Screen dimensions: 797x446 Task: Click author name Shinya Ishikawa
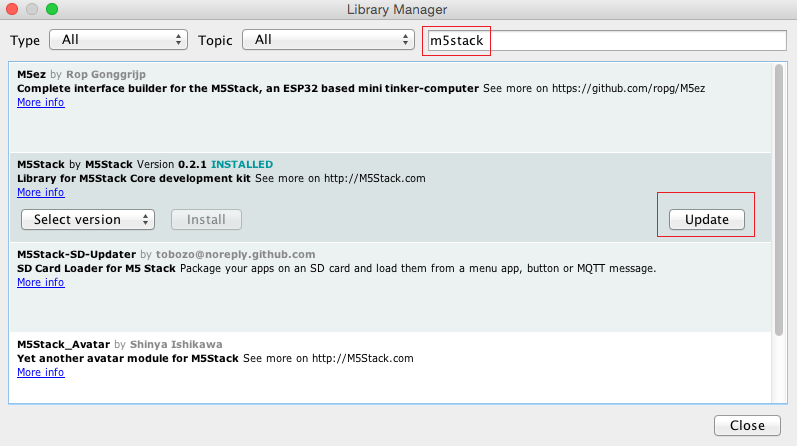pyautogui.click(x=176, y=344)
